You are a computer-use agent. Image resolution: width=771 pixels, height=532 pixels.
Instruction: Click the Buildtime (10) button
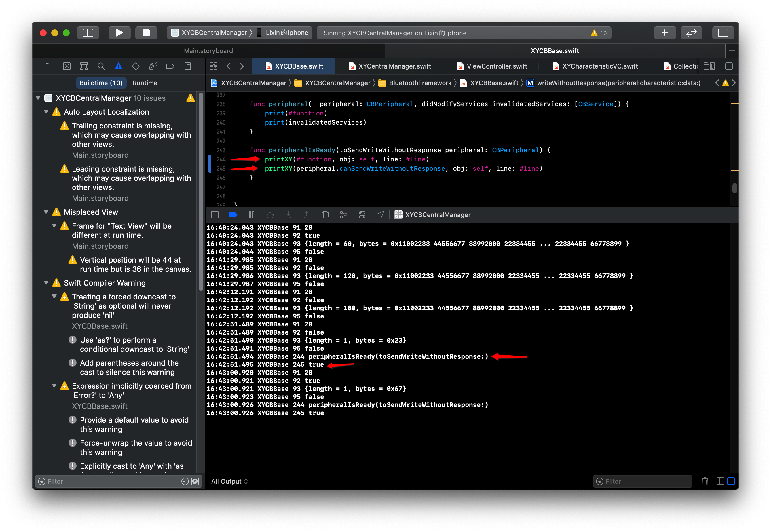coord(101,83)
